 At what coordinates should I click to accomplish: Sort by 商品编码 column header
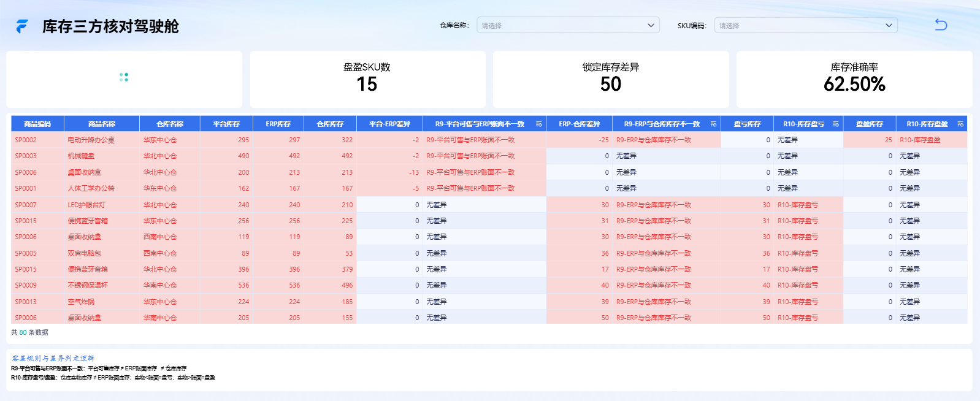point(37,124)
